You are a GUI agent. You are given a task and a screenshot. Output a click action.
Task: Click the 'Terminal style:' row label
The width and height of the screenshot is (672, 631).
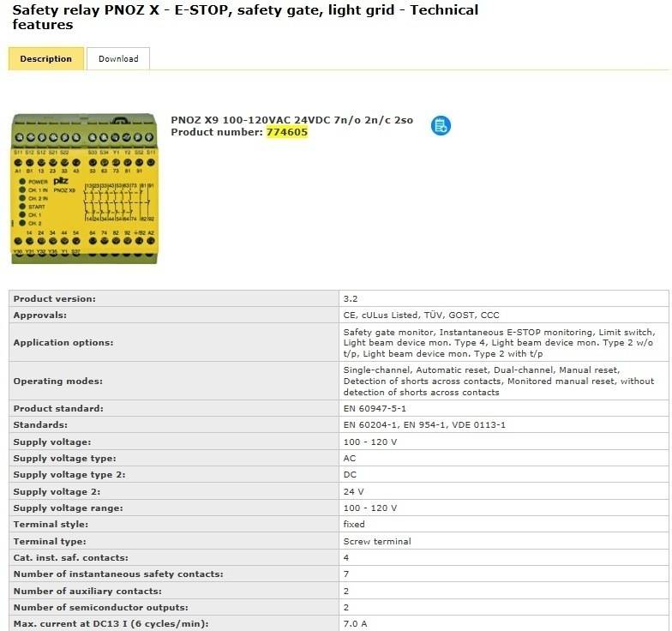[51, 525]
